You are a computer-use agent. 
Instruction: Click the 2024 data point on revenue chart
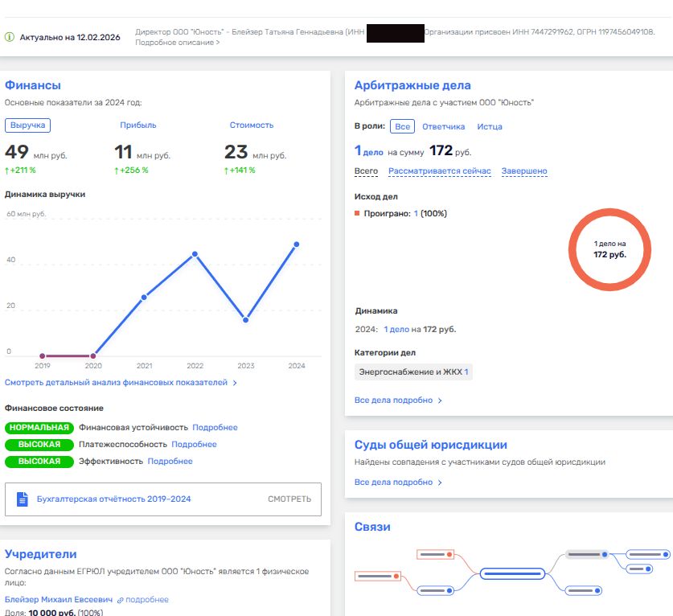[297, 244]
